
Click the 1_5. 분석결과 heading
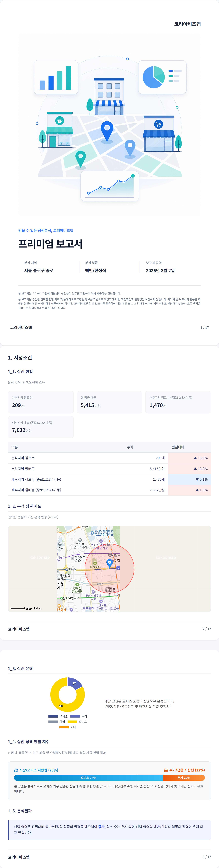[20, 811]
